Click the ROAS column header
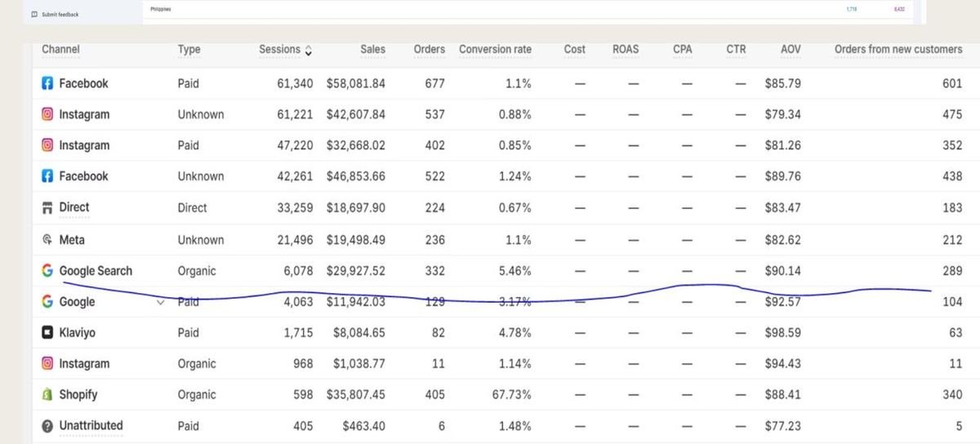The image size is (980, 444). tap(626, 50)
